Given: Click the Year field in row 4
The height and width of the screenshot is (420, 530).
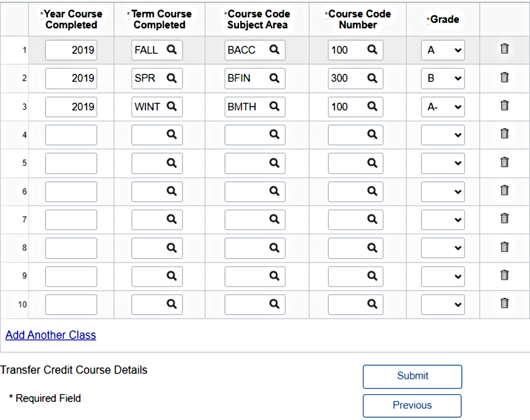Looking at the screenshot, I should tap(71, 135).
